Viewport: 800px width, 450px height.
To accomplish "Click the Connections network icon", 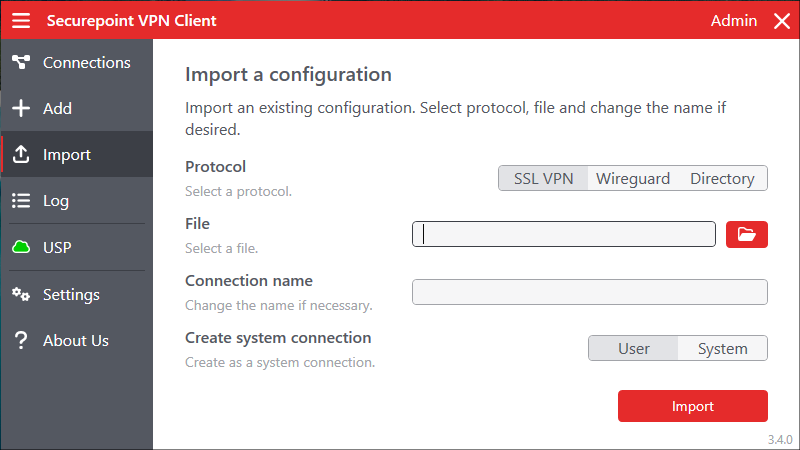I will (21, 62).
